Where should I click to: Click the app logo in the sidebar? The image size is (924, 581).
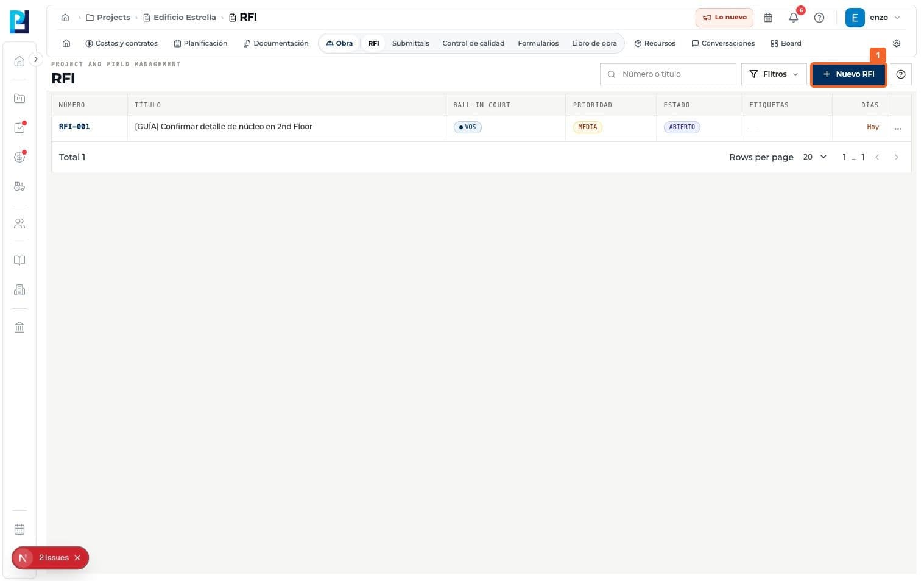19,22
